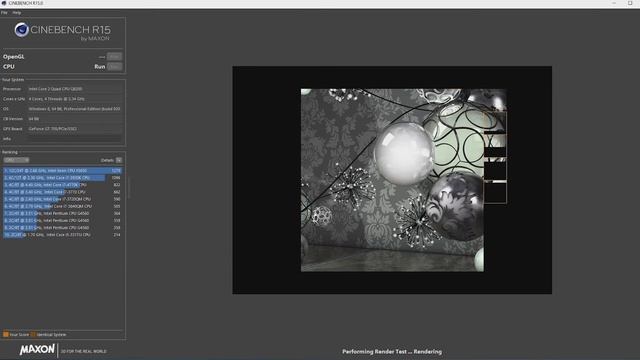Open the Help menu
640x360 pixels.
pyautogui.click(x=16, y=13)
